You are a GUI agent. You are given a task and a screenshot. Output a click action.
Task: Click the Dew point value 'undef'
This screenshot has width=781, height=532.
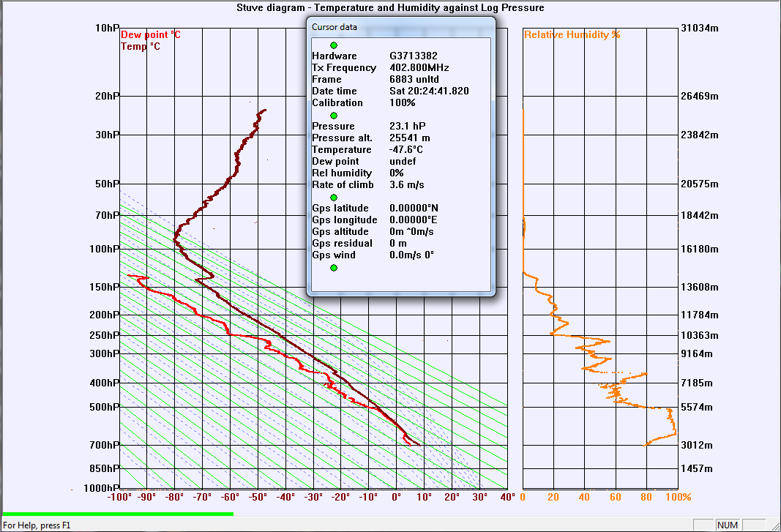point(403,161)
